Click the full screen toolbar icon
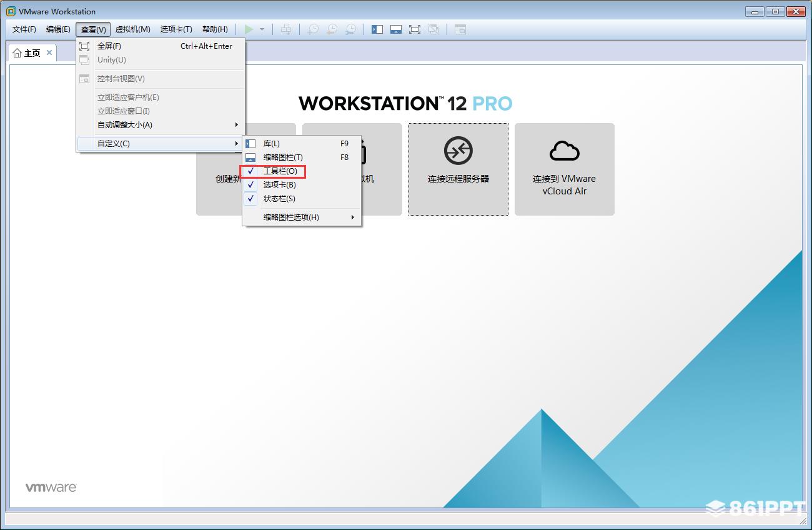The height and width of the screenshot is (530, 812). click(x=415, y=29)
